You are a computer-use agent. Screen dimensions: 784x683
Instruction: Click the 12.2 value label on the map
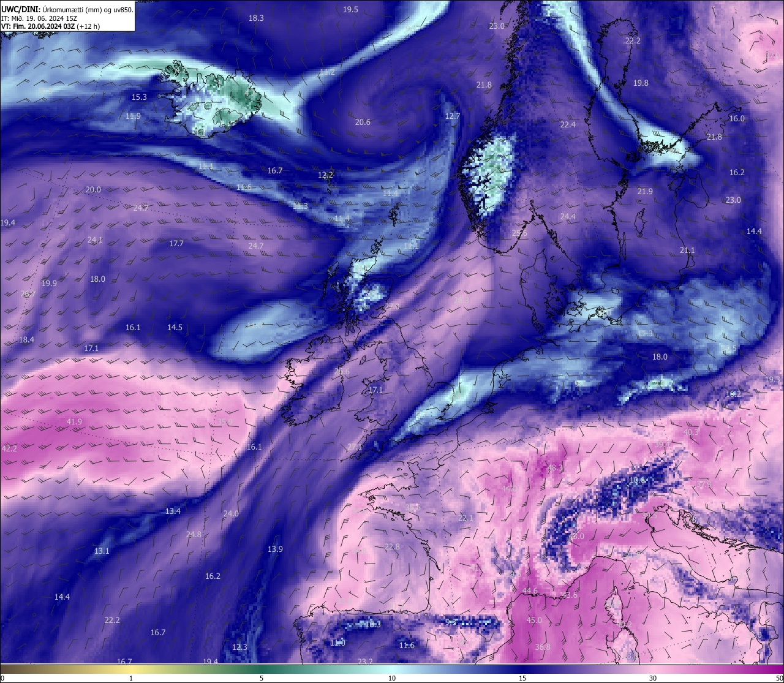click(325, 175)
